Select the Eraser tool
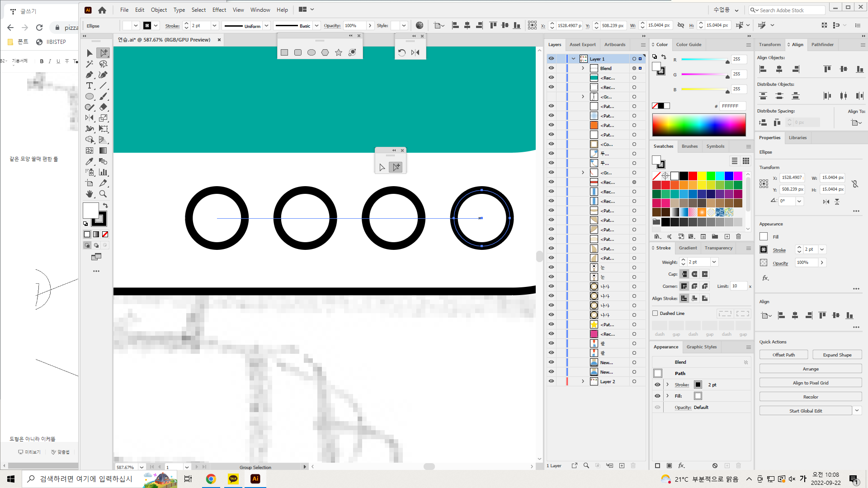Viewport: 868px width, 488px height. point(103,107)
